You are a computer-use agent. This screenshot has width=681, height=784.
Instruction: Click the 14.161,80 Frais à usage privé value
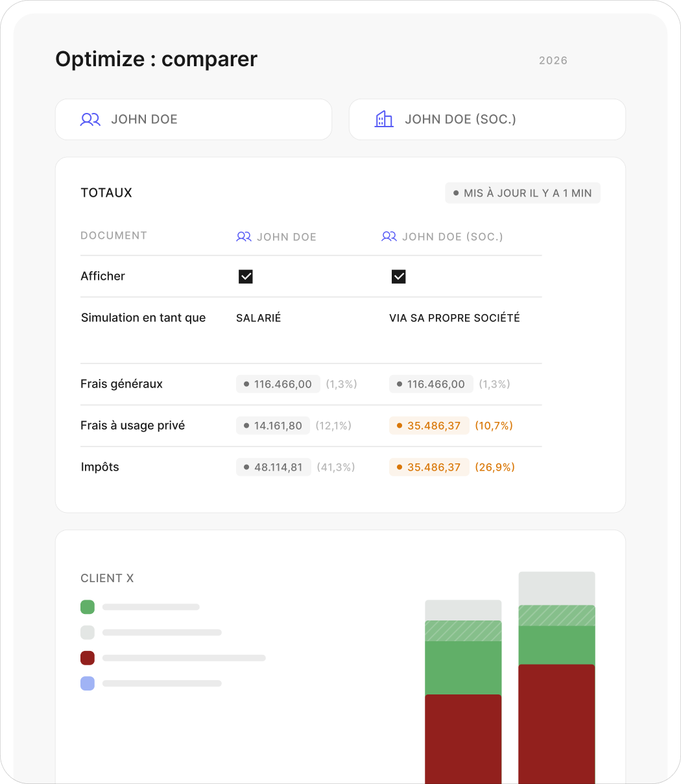click(273, 426)
